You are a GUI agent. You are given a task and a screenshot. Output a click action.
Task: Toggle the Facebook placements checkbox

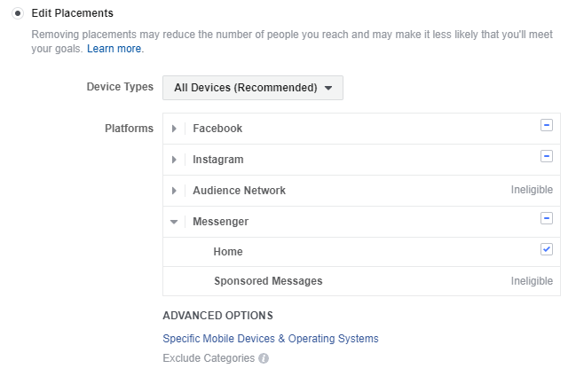tap(547, 125)
